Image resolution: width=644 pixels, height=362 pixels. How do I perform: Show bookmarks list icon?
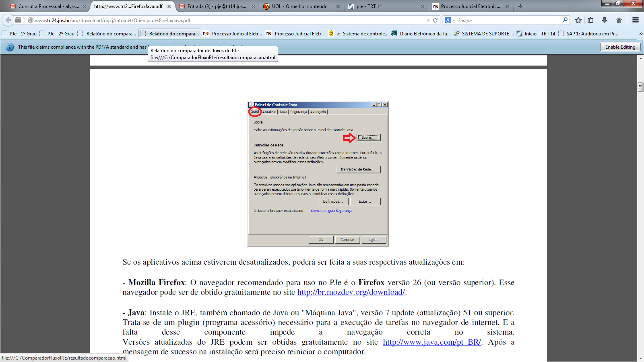590,20
